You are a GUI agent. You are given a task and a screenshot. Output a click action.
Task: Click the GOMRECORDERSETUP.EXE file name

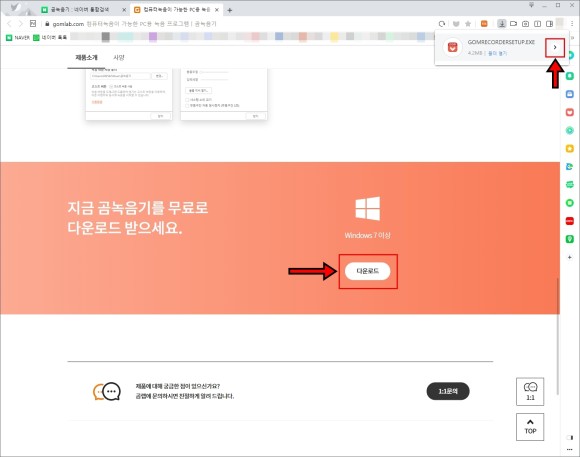[501, 42]
